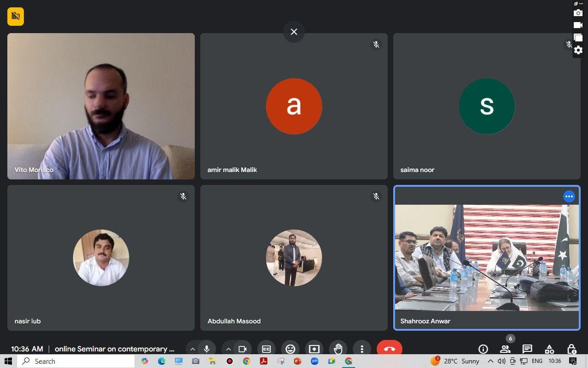Viewport: 588px width, 368px height.
Task: Click the camera screenshot icon in overlay toolbar
Action: click(x=578, y=13)
